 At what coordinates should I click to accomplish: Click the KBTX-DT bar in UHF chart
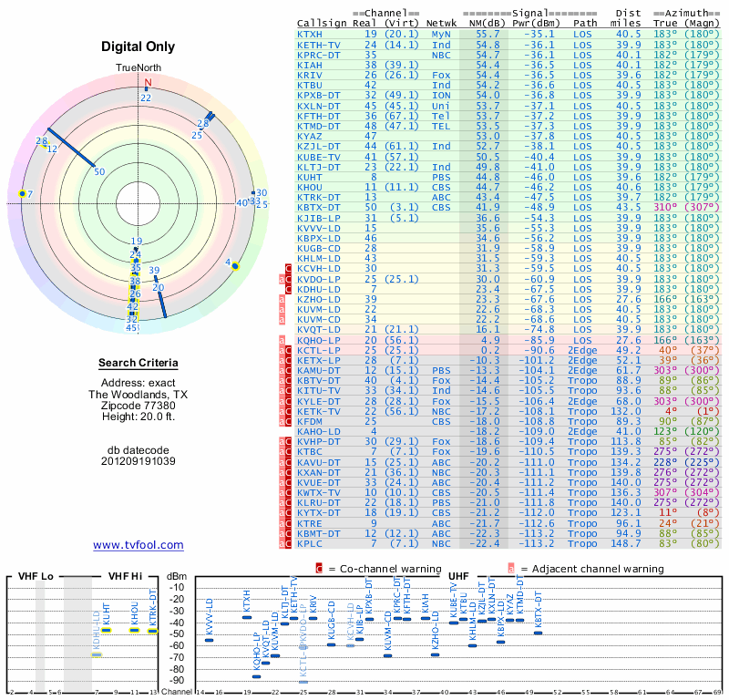[538, 633]
